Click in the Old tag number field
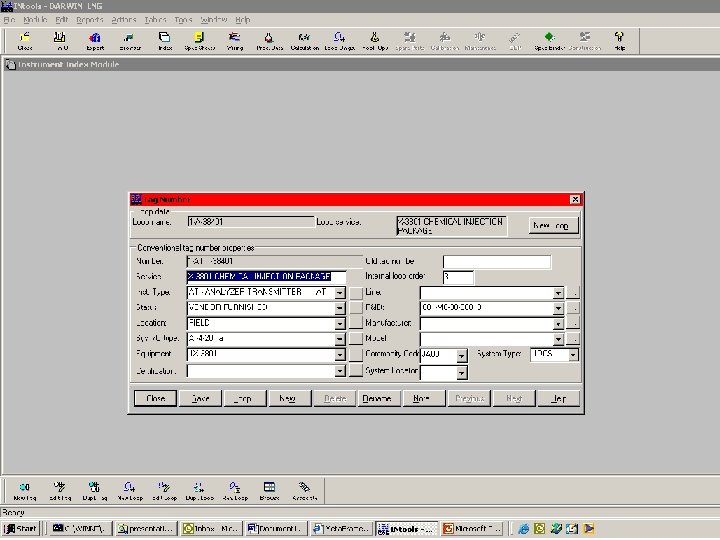Screen dimensions: 720x540 click(x=497, y=262)
